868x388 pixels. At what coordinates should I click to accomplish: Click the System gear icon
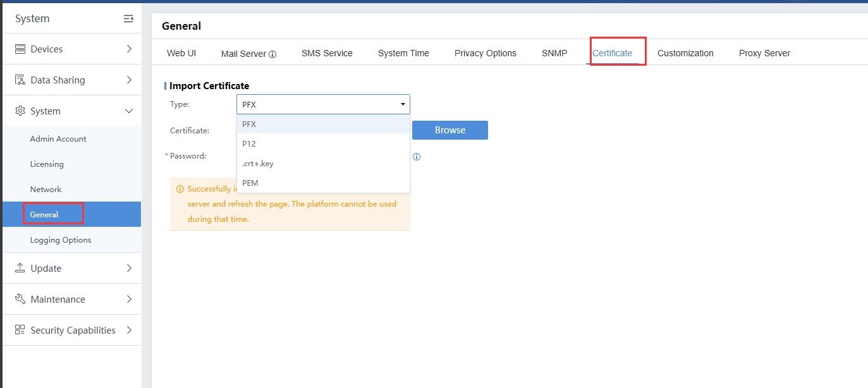[20, 111]
